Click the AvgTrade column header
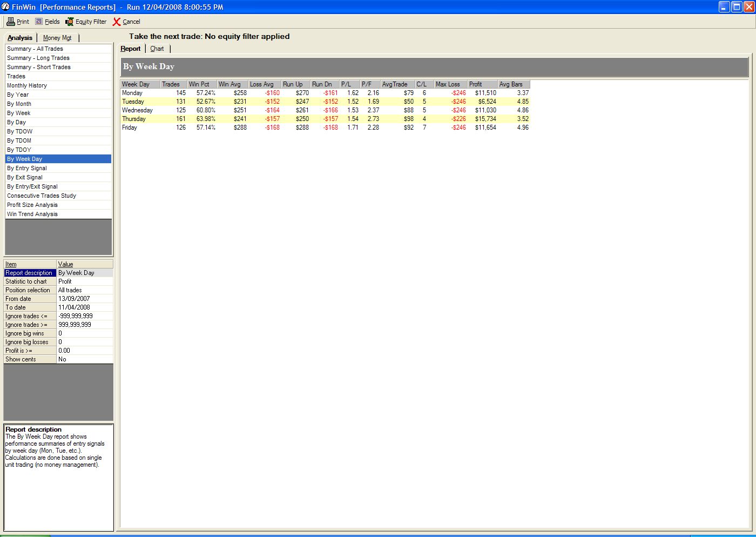Screen dimensions: 756x537 coord(398,84)
